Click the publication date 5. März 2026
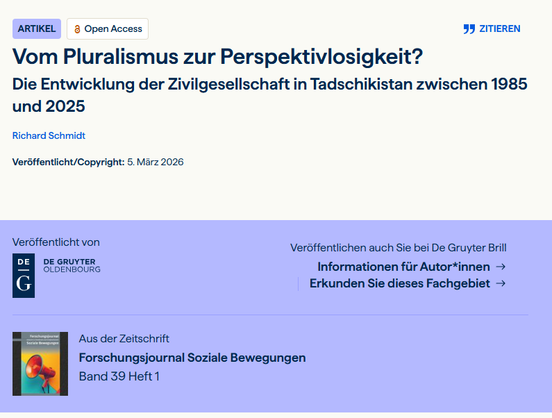Screen dimensions: 552x418 (155, 162)
